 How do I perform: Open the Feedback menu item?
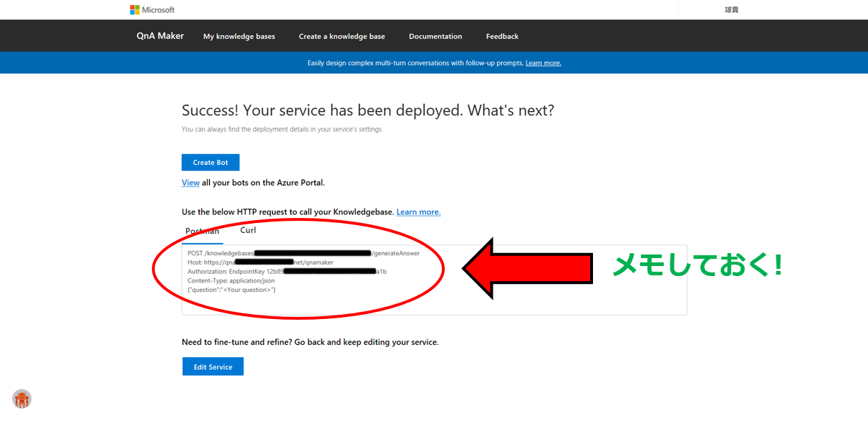pyautogui.click(x=502, y=37)
